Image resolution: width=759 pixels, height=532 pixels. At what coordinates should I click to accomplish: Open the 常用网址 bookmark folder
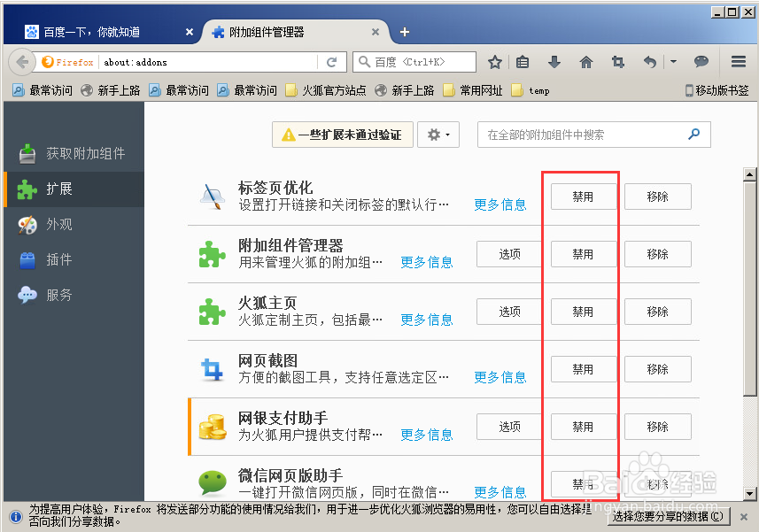point(473,90)
